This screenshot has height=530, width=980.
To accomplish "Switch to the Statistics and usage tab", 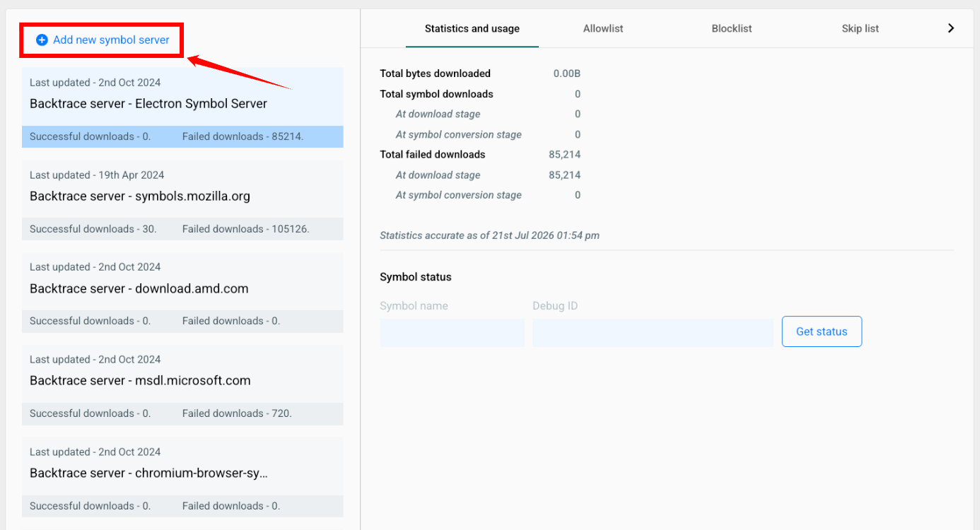I will click(x=472, y=29).
